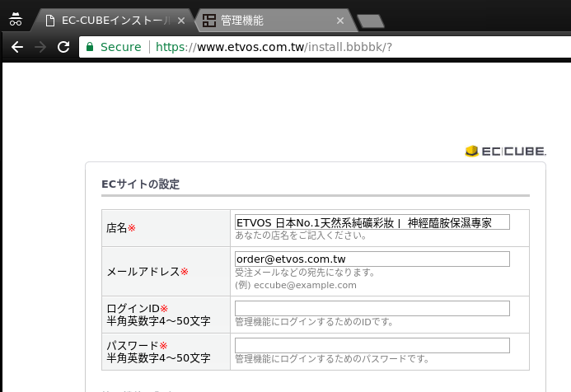The height and width of the screenshot is (392, 571).
Task: Switch to the 管理機能 tab
Action: click(x=275, y=21)
